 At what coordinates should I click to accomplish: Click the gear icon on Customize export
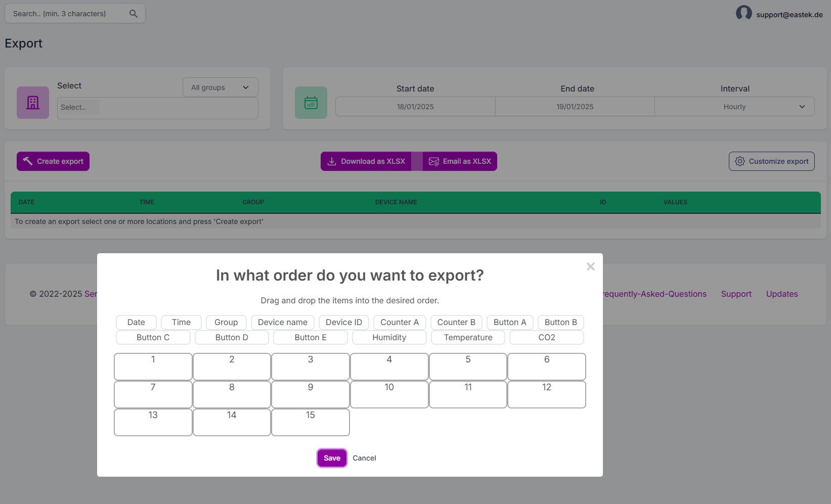740,161
